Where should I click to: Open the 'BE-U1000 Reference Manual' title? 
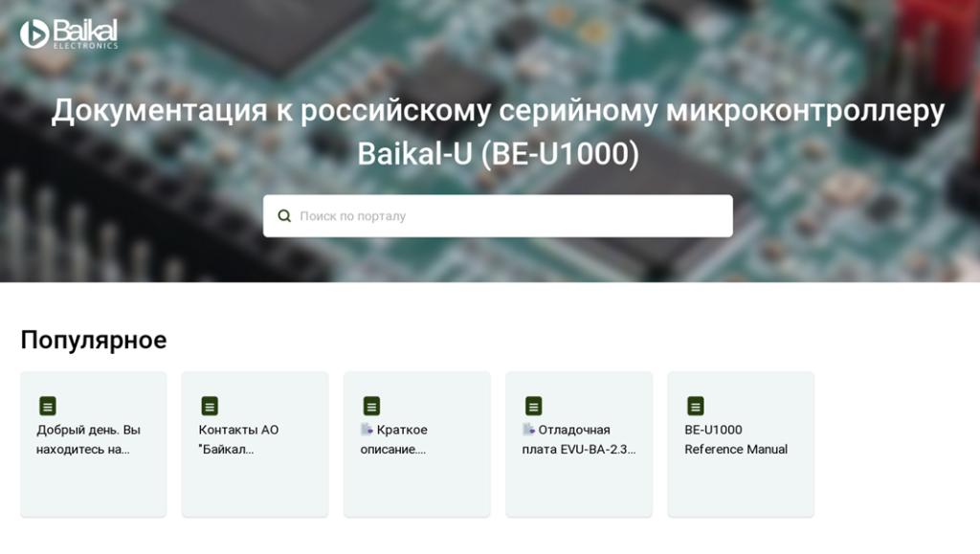pos(735,439)
